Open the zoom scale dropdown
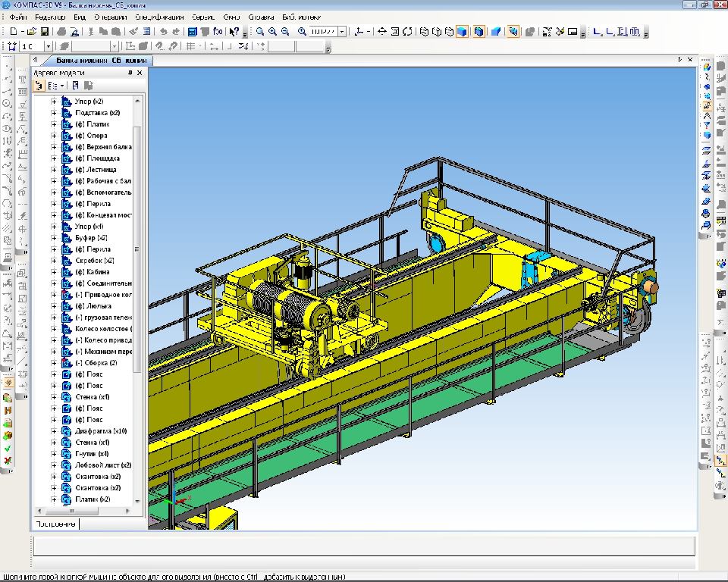Screen dimensions: 728x582 point(343,32)
